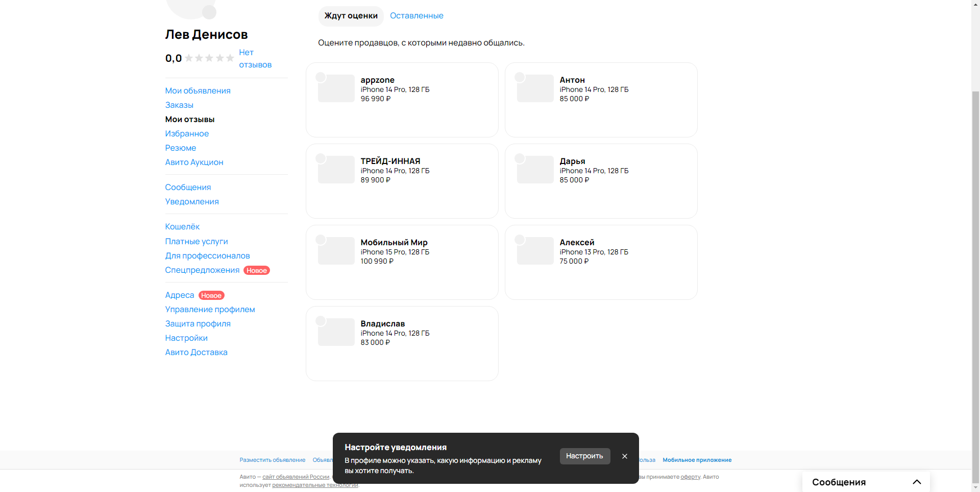980x492 pixels.
Task: Click the 75 000 ₽ price text
Action: pos(574,261)
